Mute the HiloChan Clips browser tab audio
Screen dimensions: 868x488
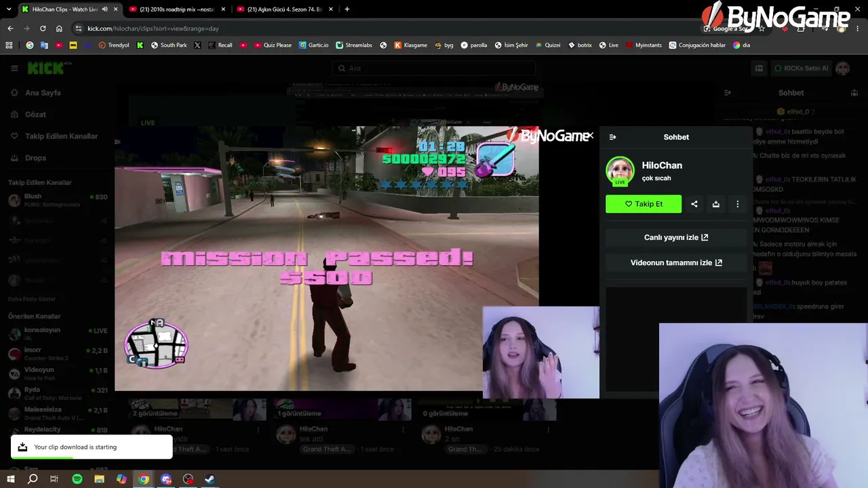104,9
